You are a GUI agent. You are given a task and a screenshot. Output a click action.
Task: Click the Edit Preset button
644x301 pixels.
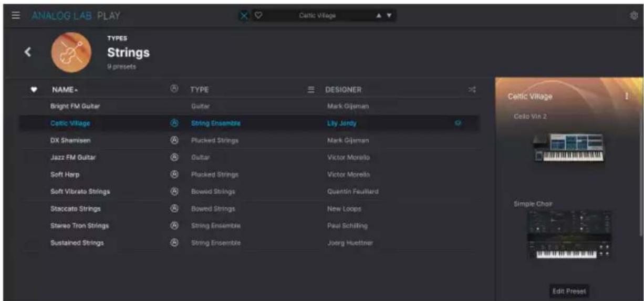coord(569,291)
